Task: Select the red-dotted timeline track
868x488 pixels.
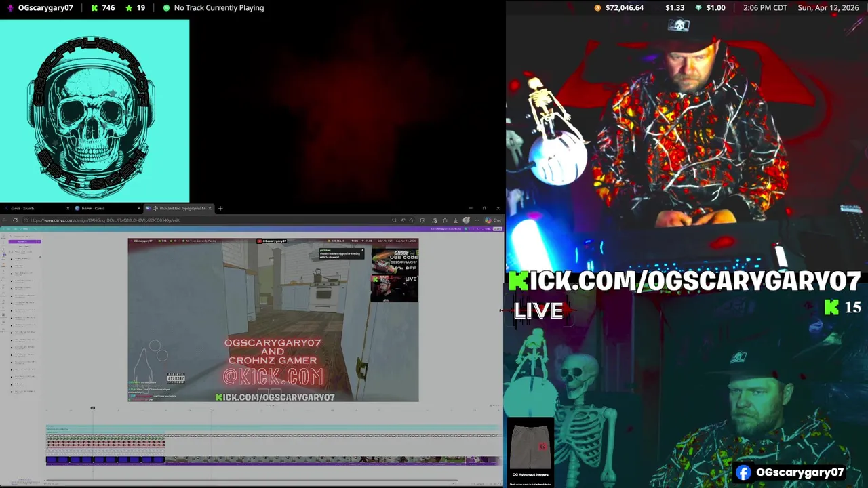Action: 105,443
